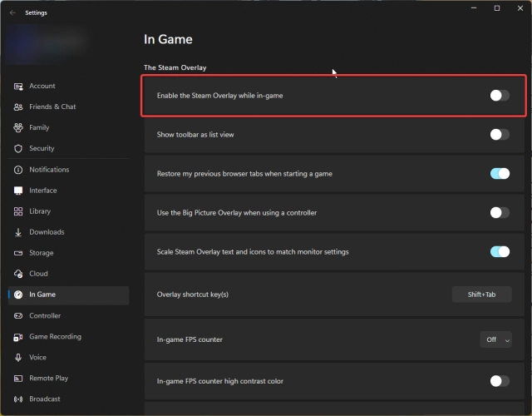Click 'The Steam Overlay' section heading
The height and width of the screenshot is (416, 532).
click(175, 67)
